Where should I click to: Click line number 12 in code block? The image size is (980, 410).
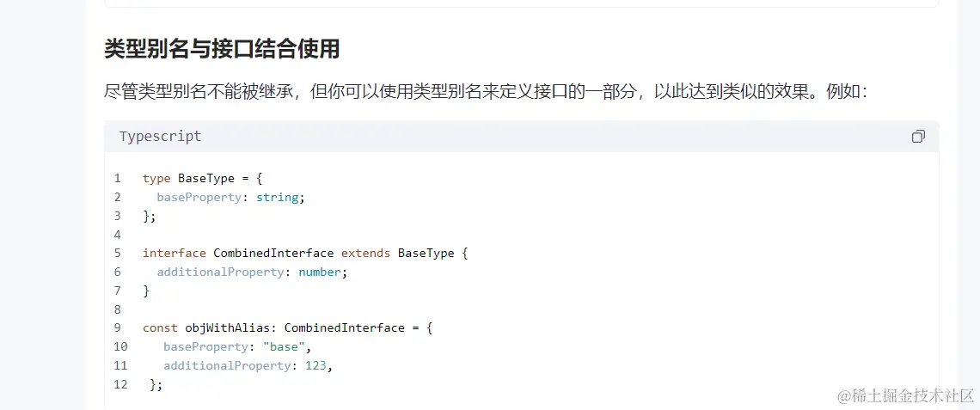click(120, 384)
